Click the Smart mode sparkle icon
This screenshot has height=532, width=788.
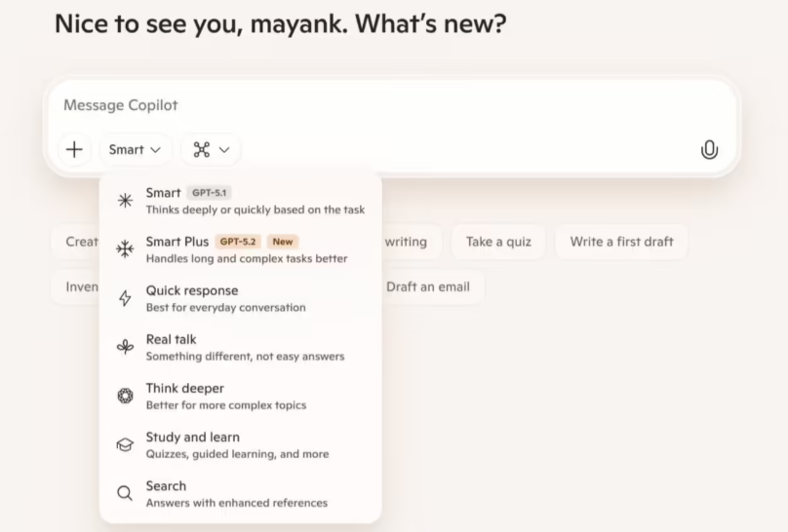coord(125,201)
